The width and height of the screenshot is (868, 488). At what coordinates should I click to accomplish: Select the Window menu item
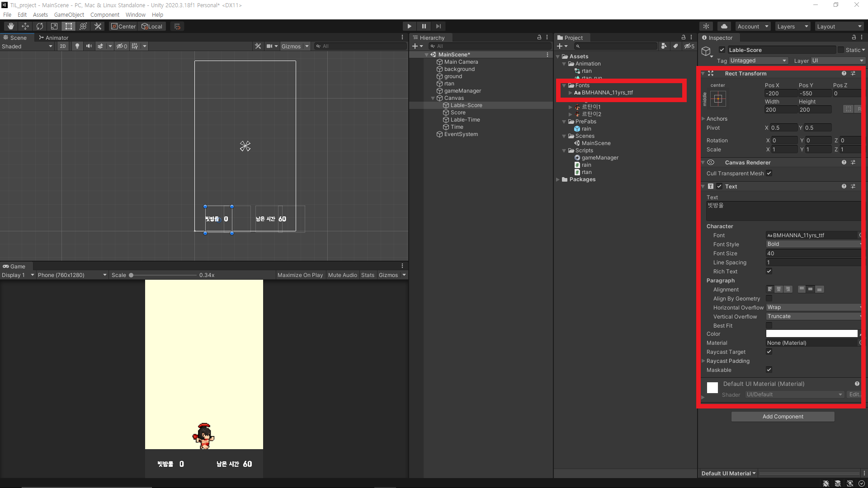coord(132,15)
